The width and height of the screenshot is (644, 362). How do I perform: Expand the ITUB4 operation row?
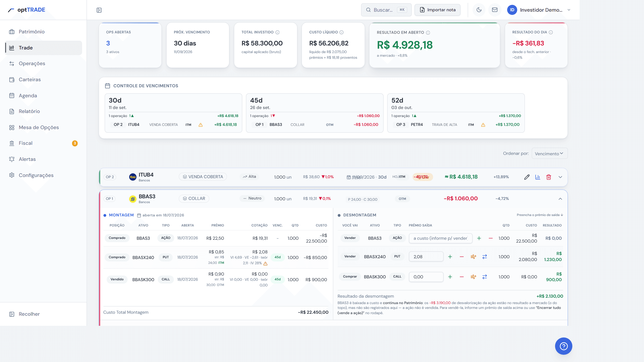[x=560, y=177]
